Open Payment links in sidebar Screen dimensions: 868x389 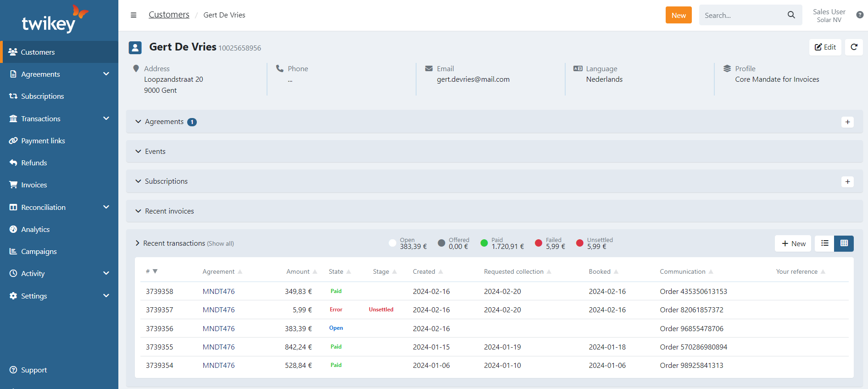43,141
